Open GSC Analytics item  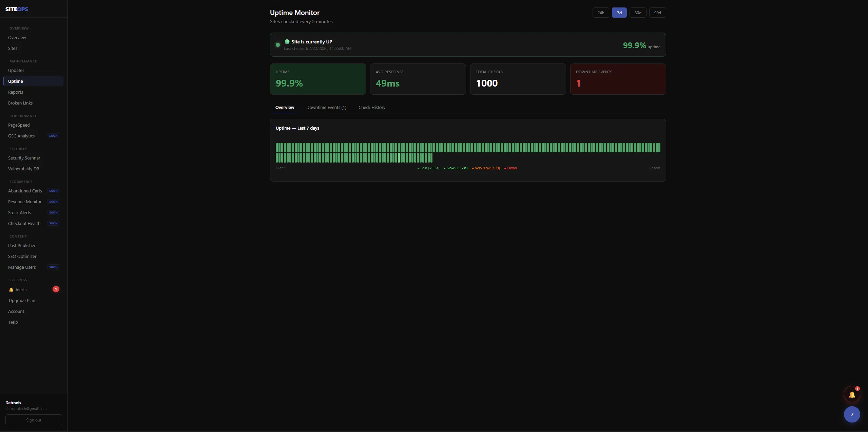coord(33,136)
